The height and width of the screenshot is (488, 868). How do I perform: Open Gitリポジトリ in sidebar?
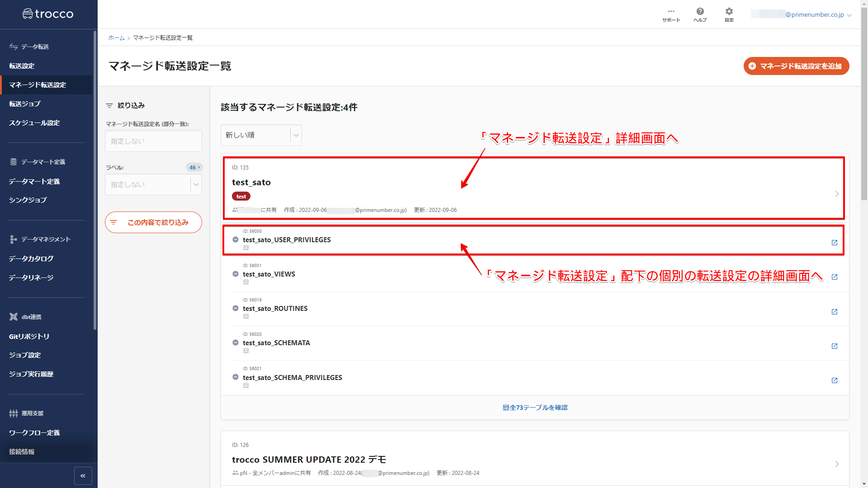29,337
